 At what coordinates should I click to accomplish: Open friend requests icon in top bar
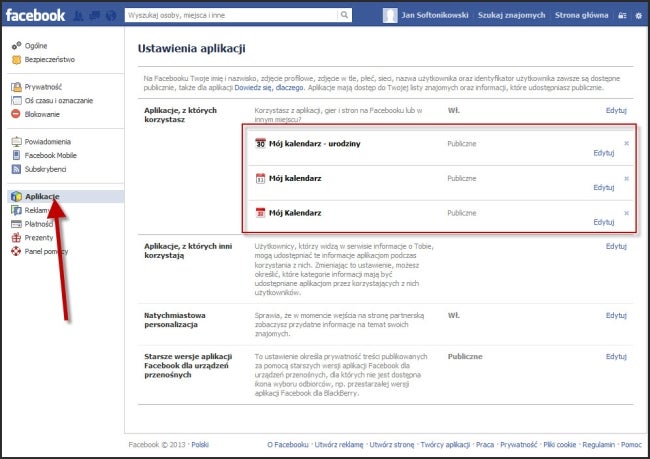click(78, 16)
